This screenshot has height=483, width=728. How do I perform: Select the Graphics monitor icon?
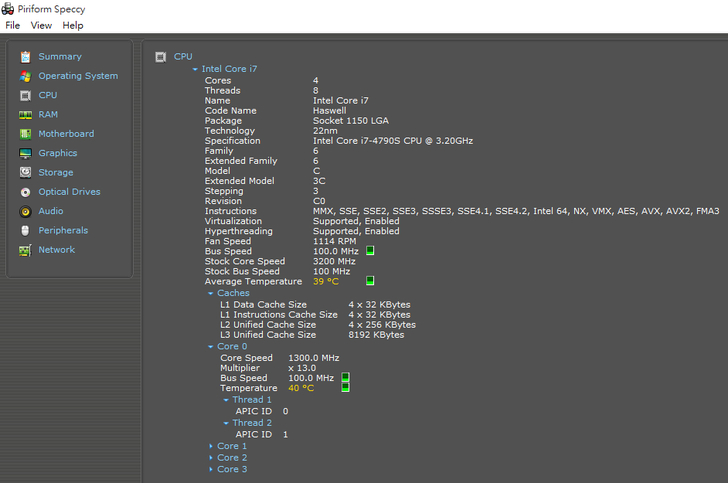pyautogui.click(x=26, y=154)
